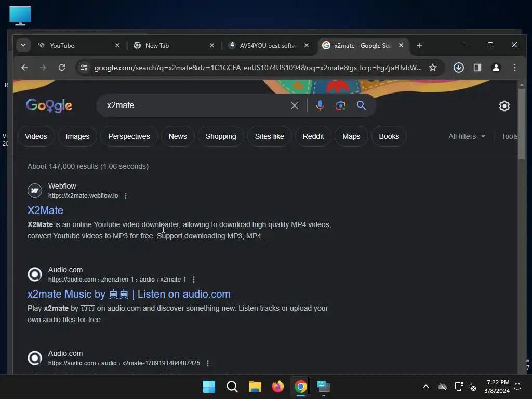Viewport: 532px width, 399px height.
Task: Close the YouTube tab
Action: tap(117, 45)
